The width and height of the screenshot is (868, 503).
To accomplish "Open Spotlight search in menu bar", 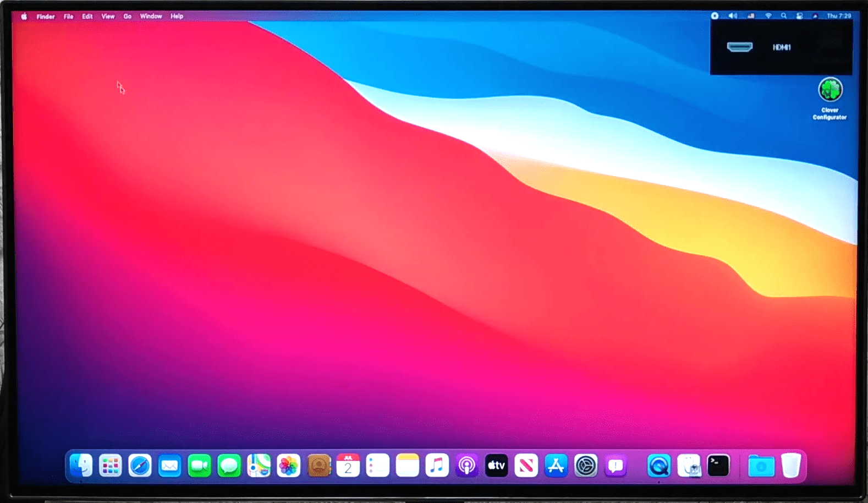I will (x=783, y=16).
